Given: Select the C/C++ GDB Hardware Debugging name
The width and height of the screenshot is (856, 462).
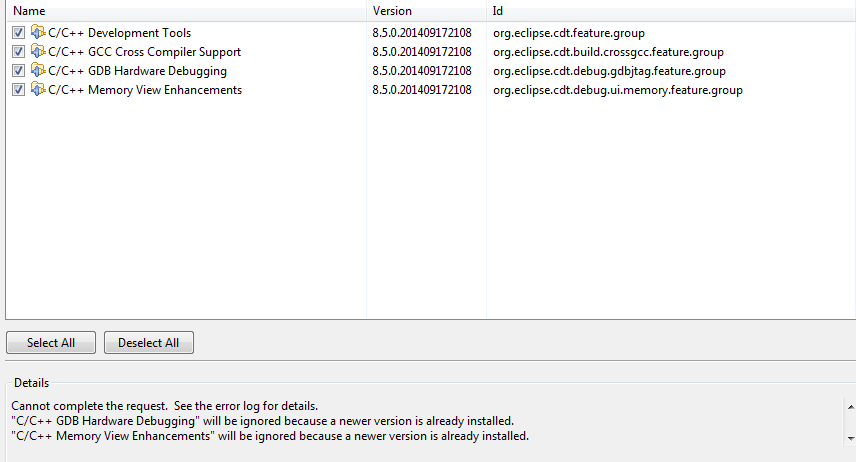Looking at the screenshot, I should tap(138, 71).
